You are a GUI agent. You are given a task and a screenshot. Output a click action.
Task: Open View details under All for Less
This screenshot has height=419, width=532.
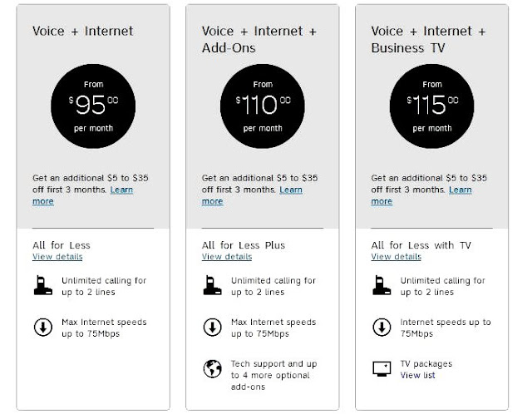tap(58, 257)
